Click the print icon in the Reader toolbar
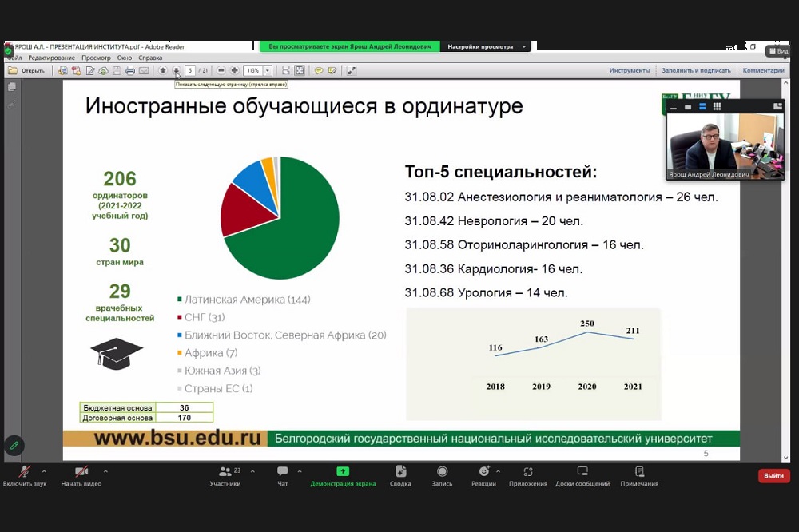Screen dimensions: 799x532 click(x=130, y=70)
